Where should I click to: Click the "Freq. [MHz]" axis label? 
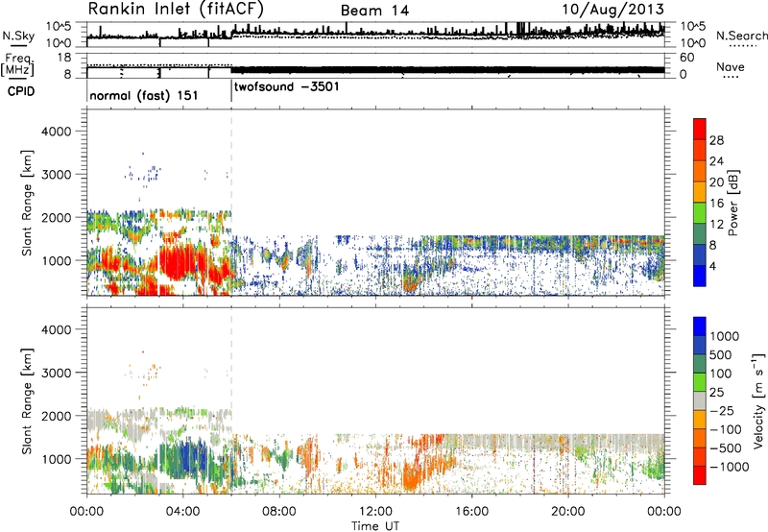tap(17, 64)
